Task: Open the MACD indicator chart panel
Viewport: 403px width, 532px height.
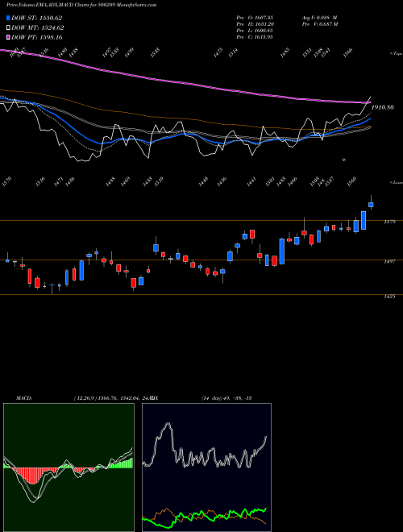Action: click(x=69, y=468)
